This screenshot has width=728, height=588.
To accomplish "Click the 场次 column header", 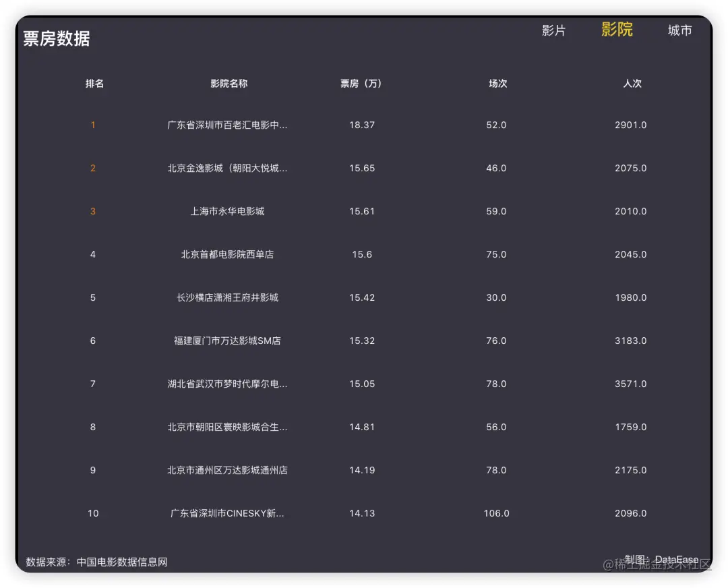I will [x=497, y=84].
